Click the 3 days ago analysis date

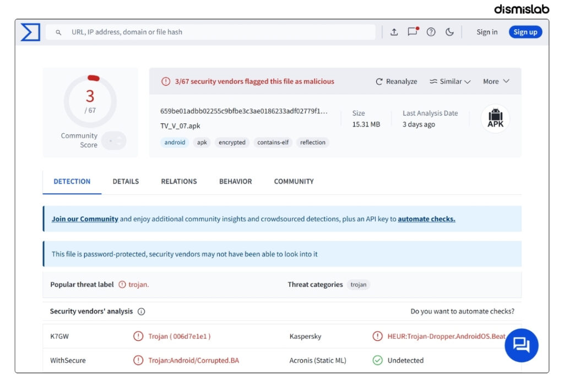point(419,124)
